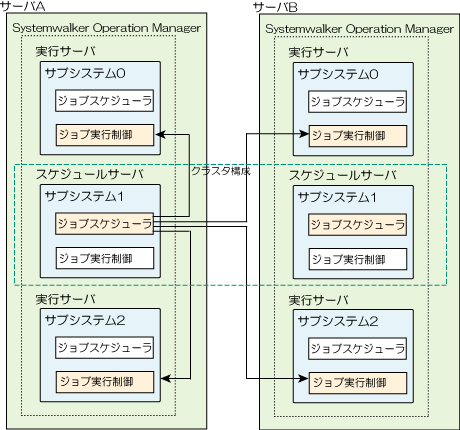Click the upper 実行サーバ label in サーバA
Image resolution: width=460 pixels, height=430 pixels.
65,51
